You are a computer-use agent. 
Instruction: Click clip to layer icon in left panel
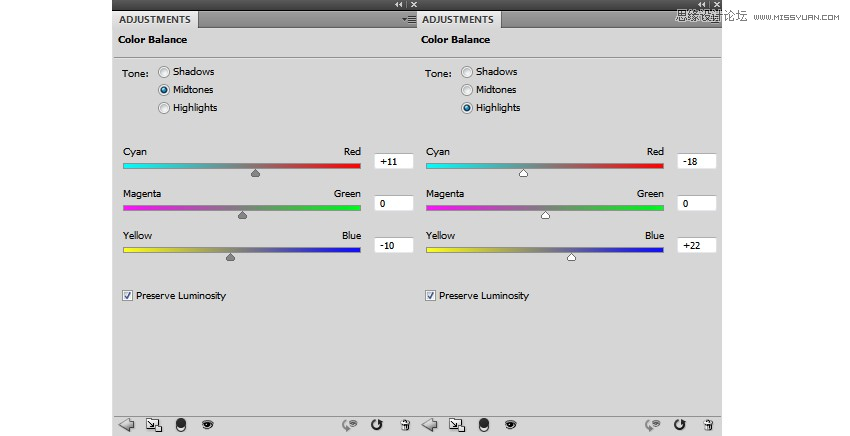181,425
